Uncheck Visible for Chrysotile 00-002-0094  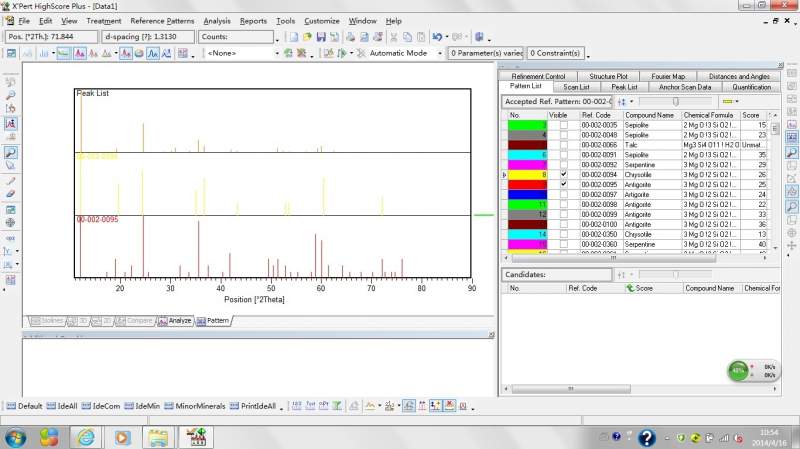click(564, 174)
